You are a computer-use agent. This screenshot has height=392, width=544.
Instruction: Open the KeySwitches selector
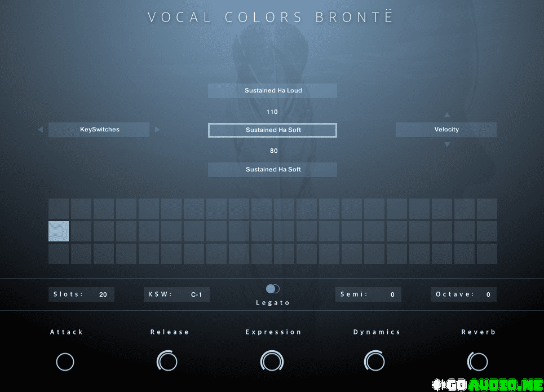coord(99,130)
